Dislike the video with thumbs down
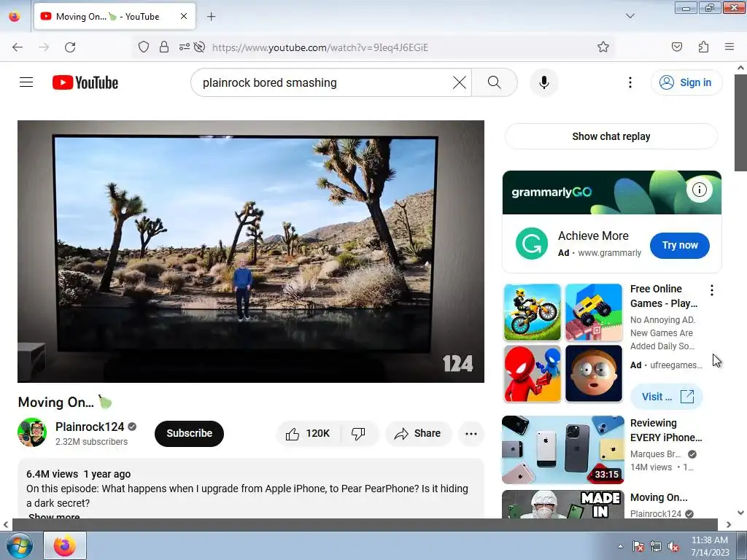Screen dimensions: 747x560 (358, 433)
